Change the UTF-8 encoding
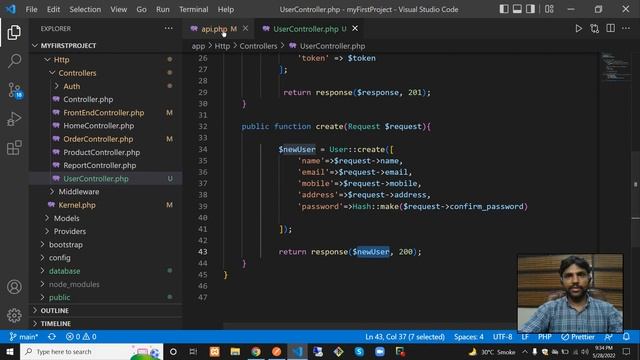The image size is (640, 360). (502, 337)
